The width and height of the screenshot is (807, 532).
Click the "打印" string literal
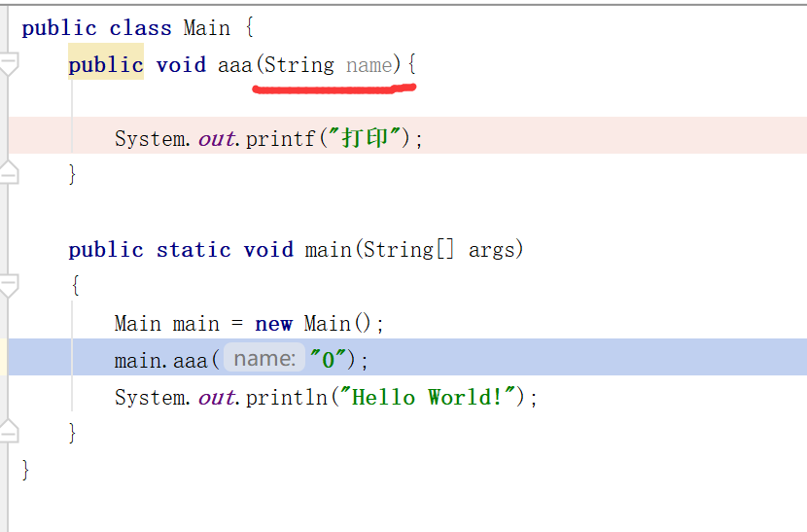365,137
